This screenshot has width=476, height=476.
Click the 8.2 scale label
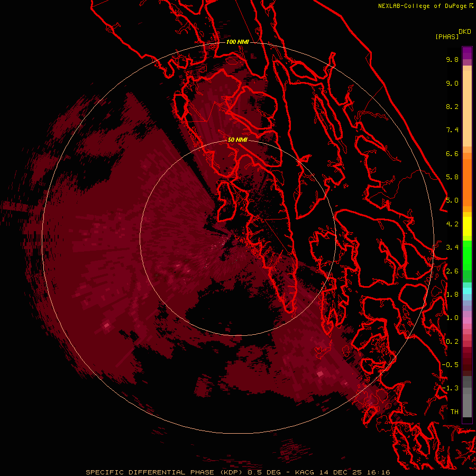pos(452,106)
